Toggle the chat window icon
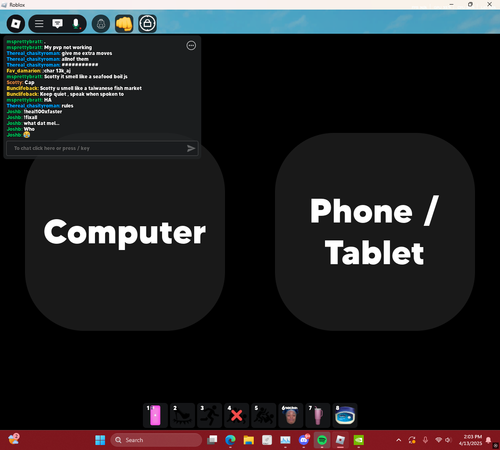 [x=57, y=24]
